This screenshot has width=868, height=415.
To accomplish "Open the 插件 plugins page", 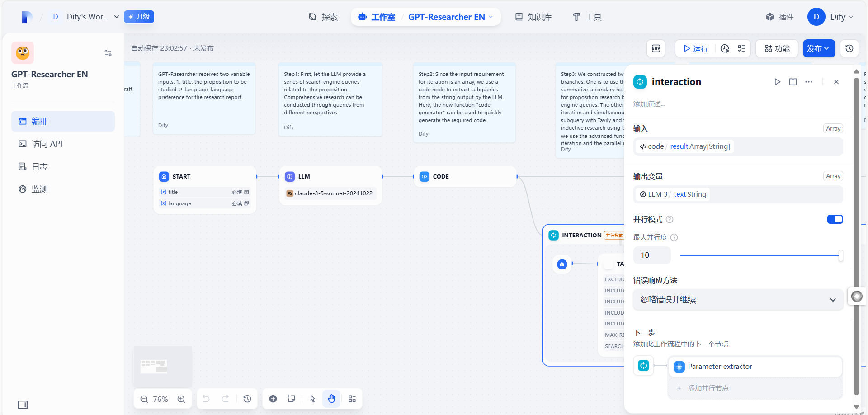I will 780,17.
